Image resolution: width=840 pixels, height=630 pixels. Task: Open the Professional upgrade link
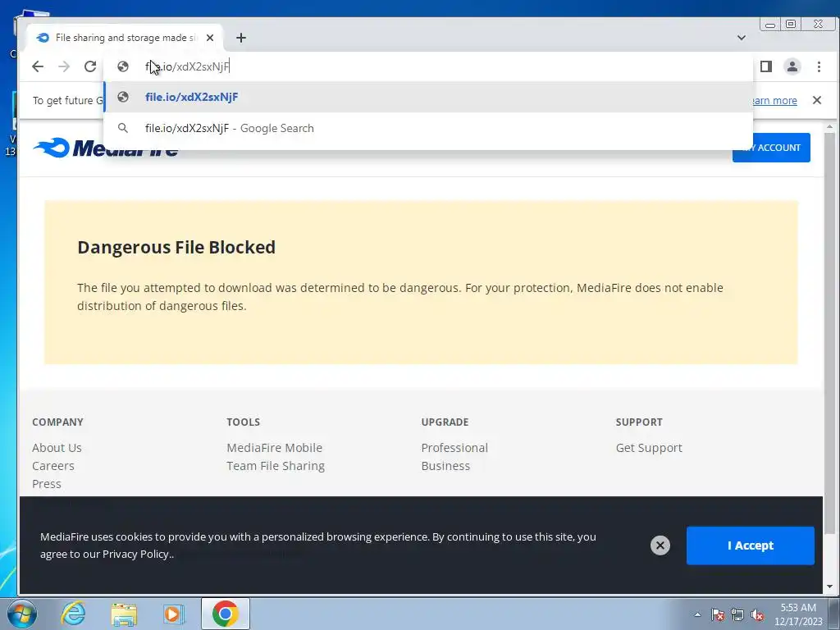(454, 448)
